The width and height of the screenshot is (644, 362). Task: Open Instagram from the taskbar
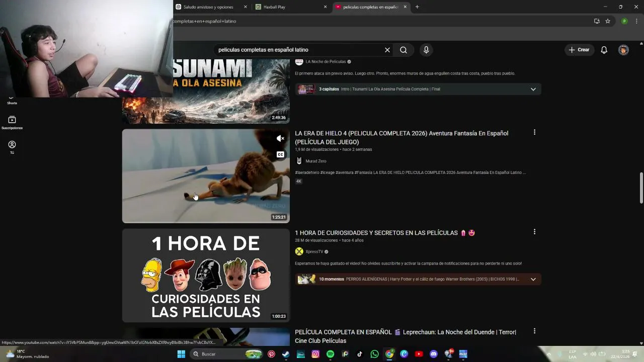click(x=315, y=354)
